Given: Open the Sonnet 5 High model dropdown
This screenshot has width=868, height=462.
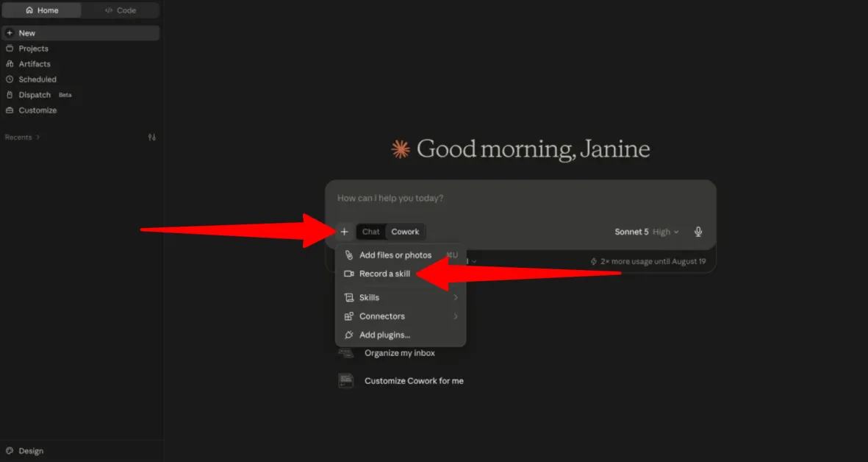Looking at the screenshot, I should 647,232.
